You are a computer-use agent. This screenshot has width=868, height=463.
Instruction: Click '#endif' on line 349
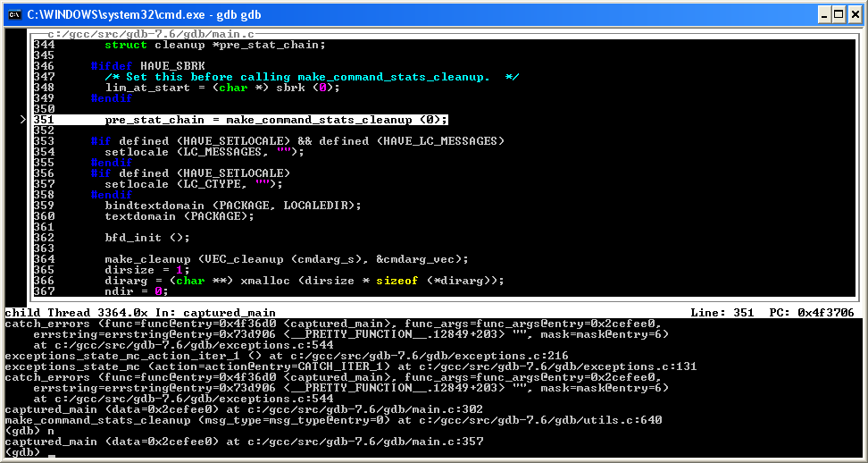pos(112,98)
